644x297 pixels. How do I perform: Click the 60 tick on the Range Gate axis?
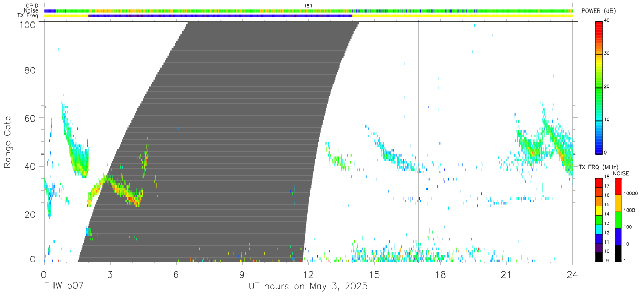30,118
